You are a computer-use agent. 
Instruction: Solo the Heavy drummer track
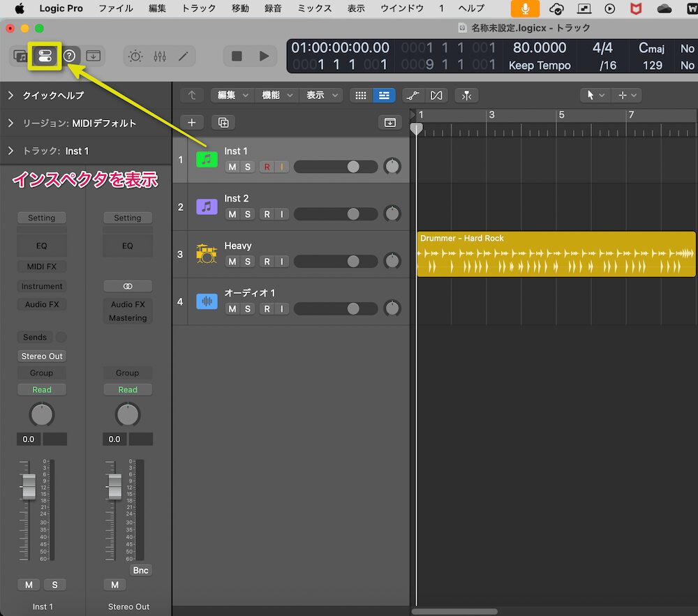pyautogui.click(x=248, y=262)
